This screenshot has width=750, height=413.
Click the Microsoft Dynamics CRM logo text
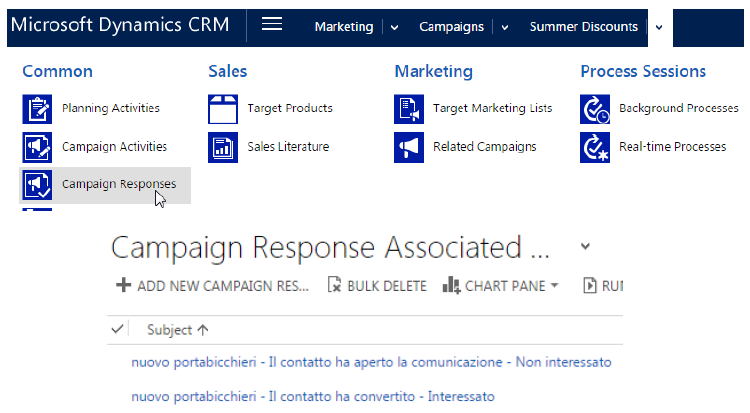120,25
